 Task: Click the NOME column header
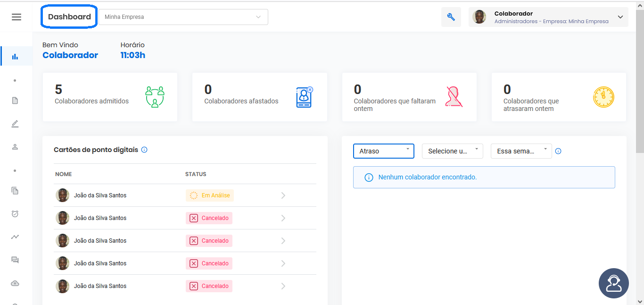click(x=64, y=174)
